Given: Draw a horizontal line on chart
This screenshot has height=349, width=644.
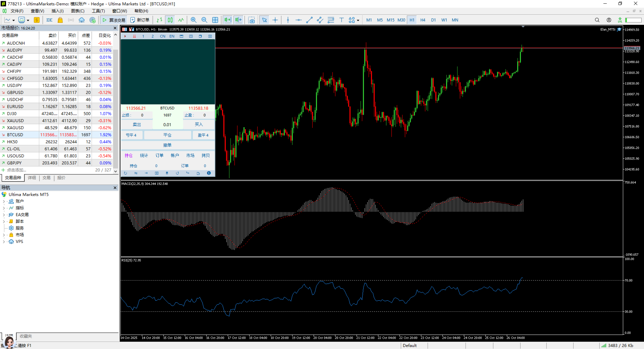Looking at the screenshot, I should 299,20.
